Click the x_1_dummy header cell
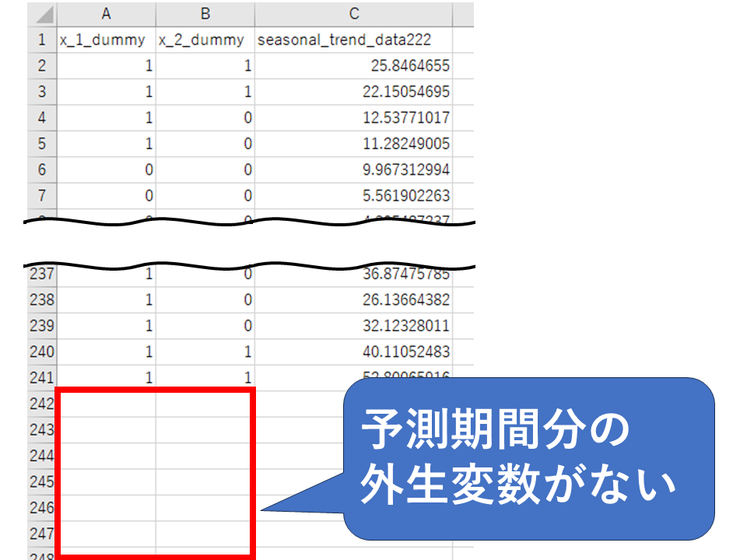 click(x=106, y=40)
